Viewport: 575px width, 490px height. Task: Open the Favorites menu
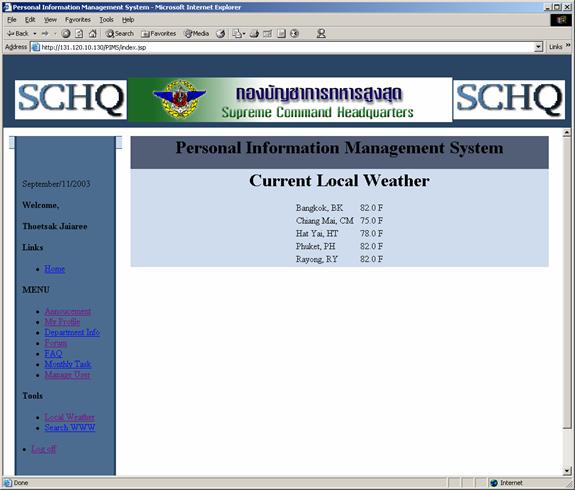78,20
